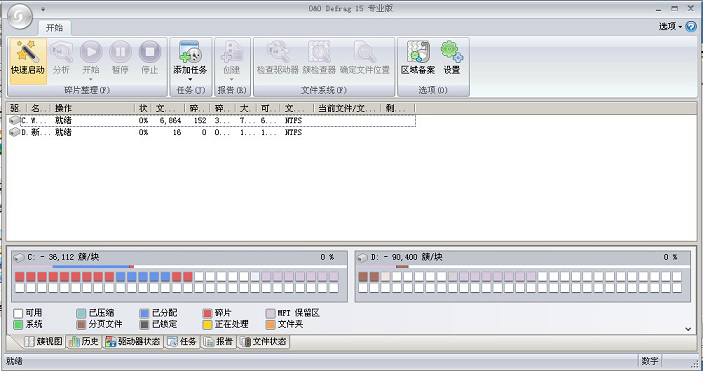The width and height of the screenshot is (703, 371).
Task: Click the 正在处理 yellow legend swatch
Action: (x=208, y=324)
